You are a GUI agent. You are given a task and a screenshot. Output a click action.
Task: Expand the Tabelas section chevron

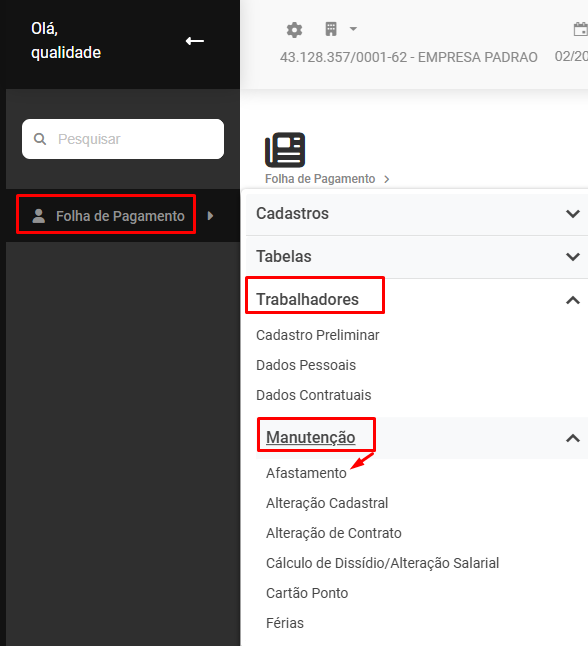coord(573,257)
